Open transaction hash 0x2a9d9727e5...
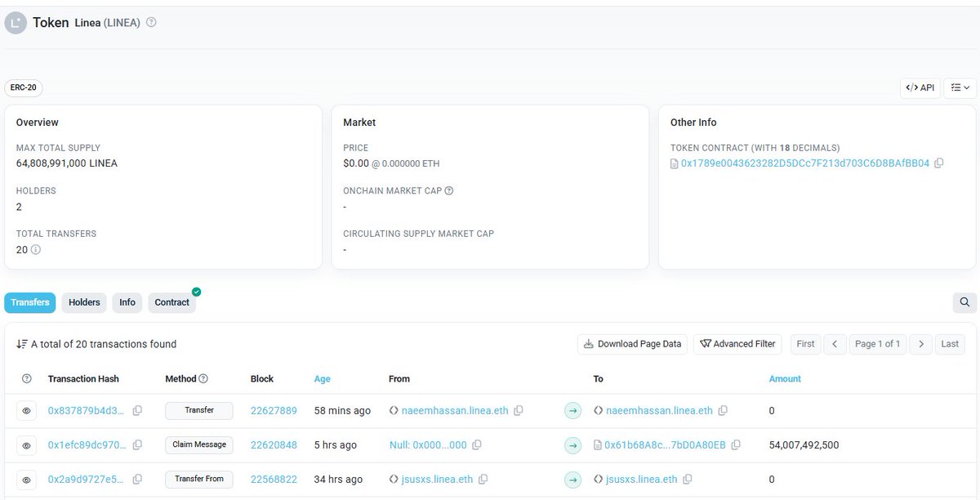The image size is (980, 500). 87,480
